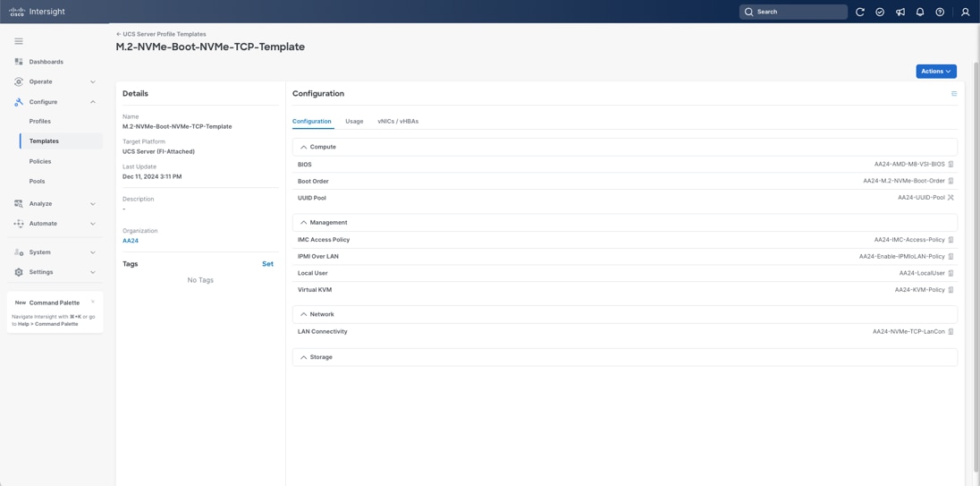
Task: Click the IPMI Over LAN policy icon
Action: (x=950, y=257)
